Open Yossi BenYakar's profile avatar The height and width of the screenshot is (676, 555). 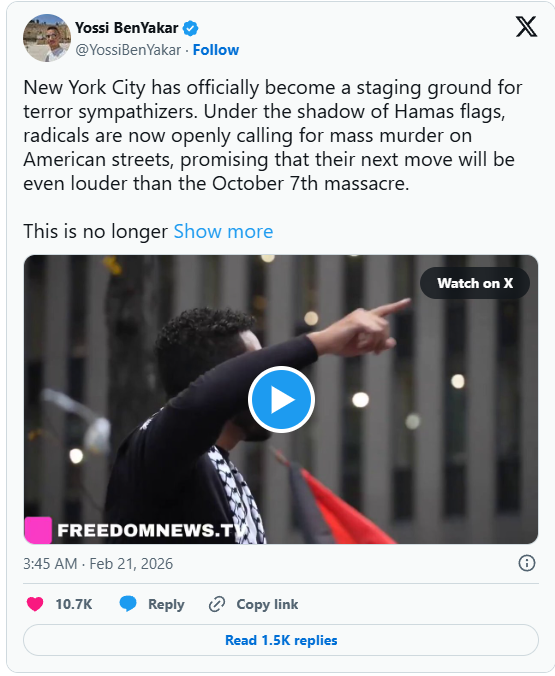[47, 38]
